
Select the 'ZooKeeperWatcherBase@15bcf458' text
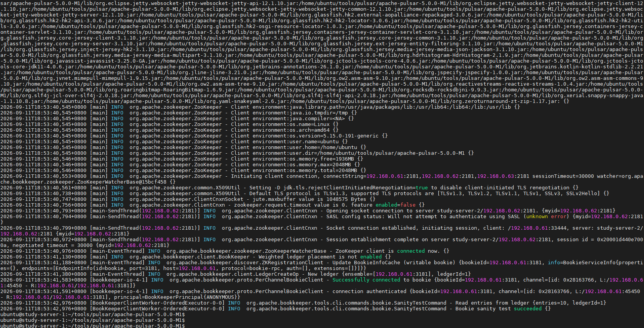point(122,182)
